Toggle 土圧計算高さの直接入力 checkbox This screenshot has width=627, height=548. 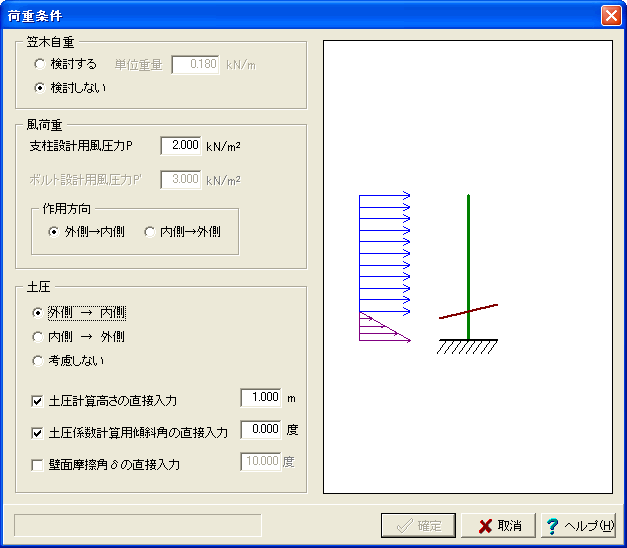(37, 401)
